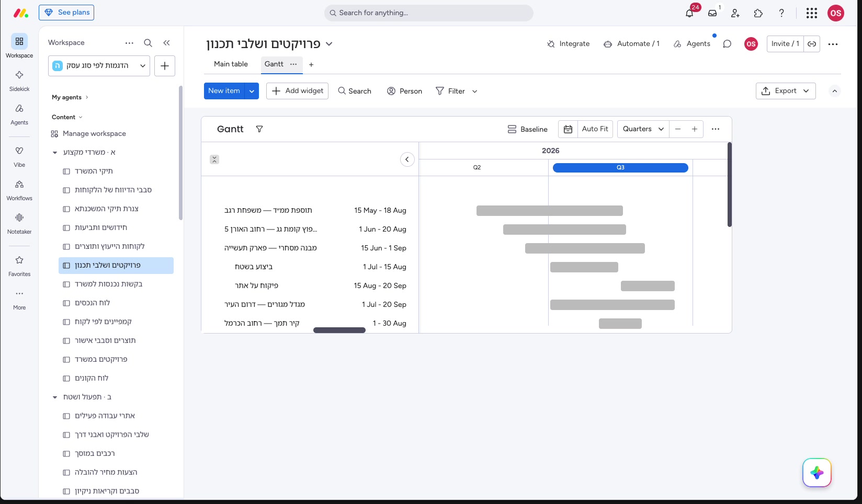Open the inbox tray icon

(712, 13)
